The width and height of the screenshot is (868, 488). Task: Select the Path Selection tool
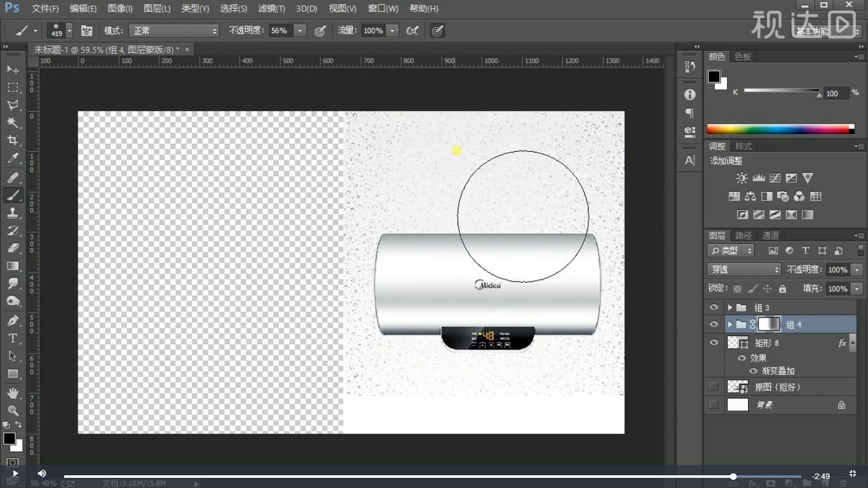point(12,356)
